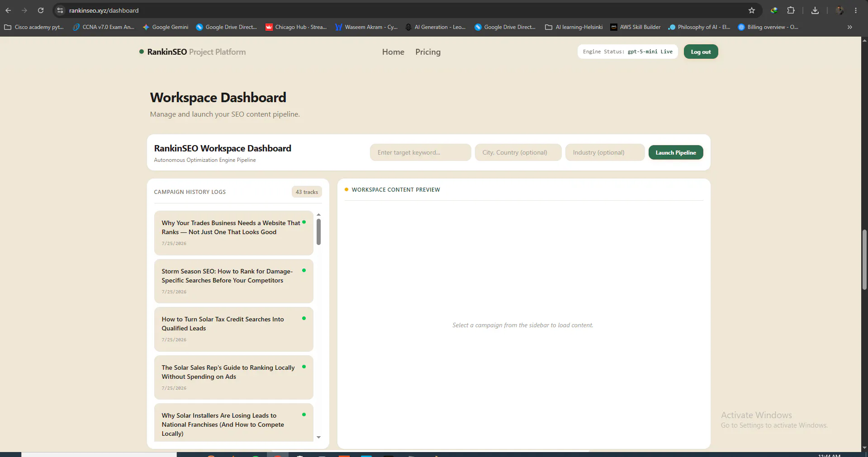This screenshot has height=457, width=868.
Task: Open the AI Generation - Leo bookmark
Action: click(436, 27)
